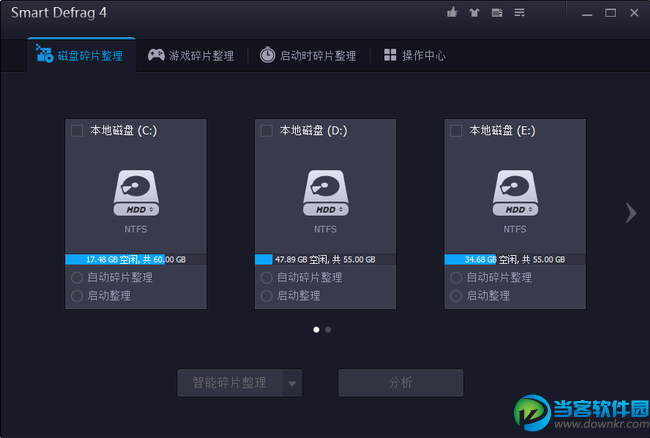This screenshot has height=438, width=650.
Task: Click NTFS label under D: drive
Action: 325,229
